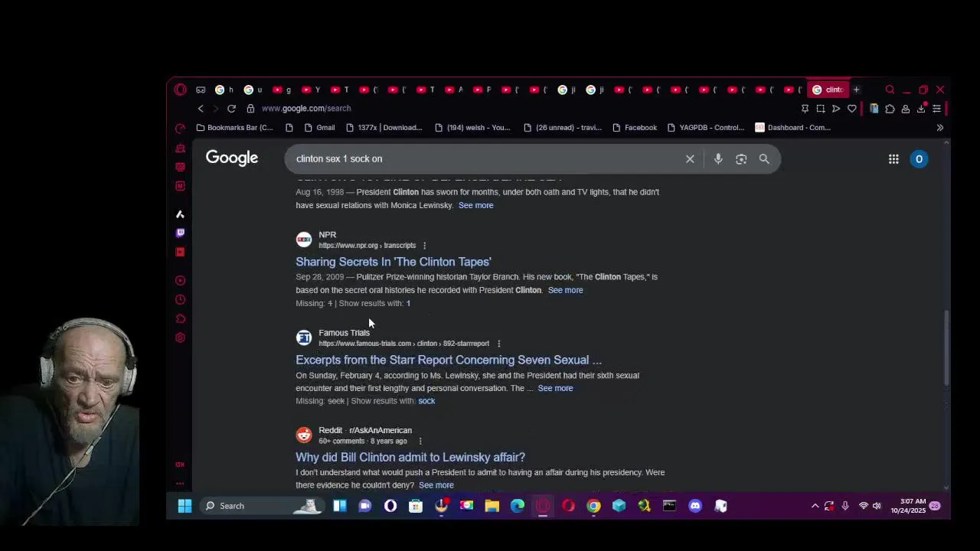The width and height of the screenshot is (980, 551).
Task: Open Microsoft Edge from the taskbar
Action: click(518, 506)
